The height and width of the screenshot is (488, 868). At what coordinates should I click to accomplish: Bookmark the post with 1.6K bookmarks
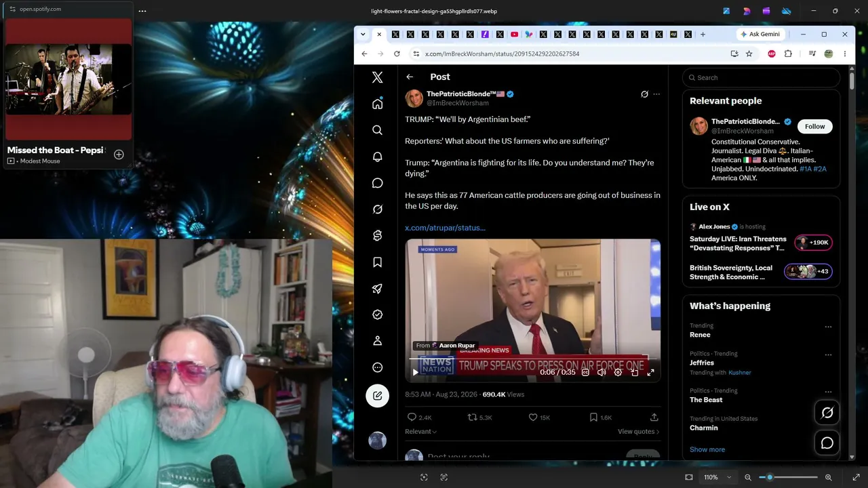[600, 418]
